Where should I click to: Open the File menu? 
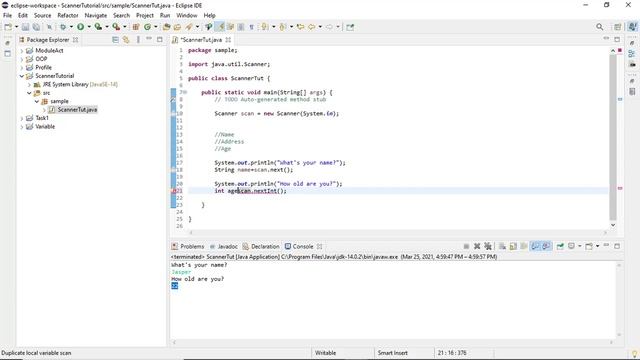7,16
